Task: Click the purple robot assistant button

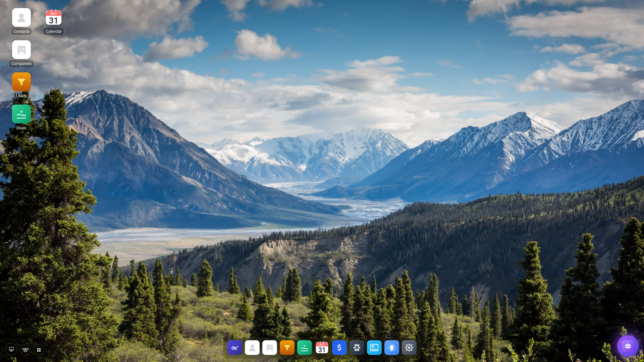Action: (x=628, y=346)
